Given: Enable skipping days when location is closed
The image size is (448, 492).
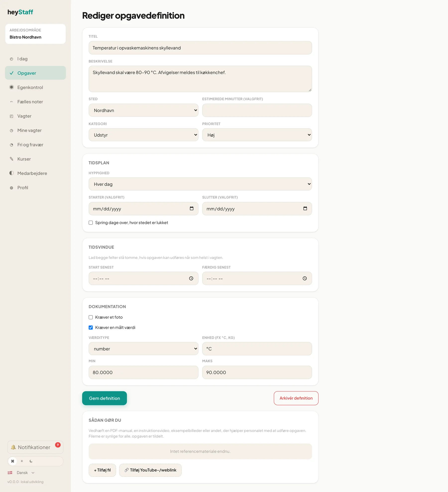Looking at the screenshot, I should [91, 223].
